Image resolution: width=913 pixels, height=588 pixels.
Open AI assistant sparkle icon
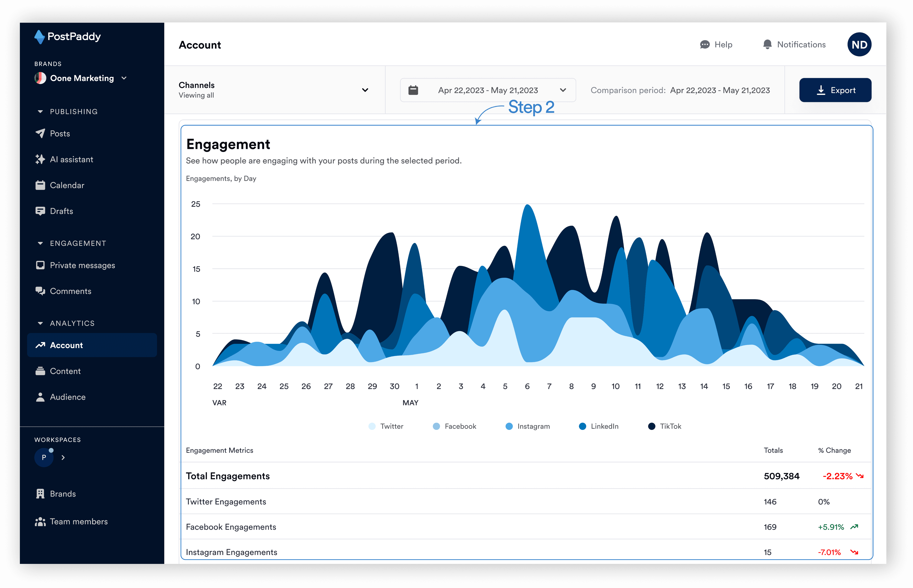tap(40, 159)
